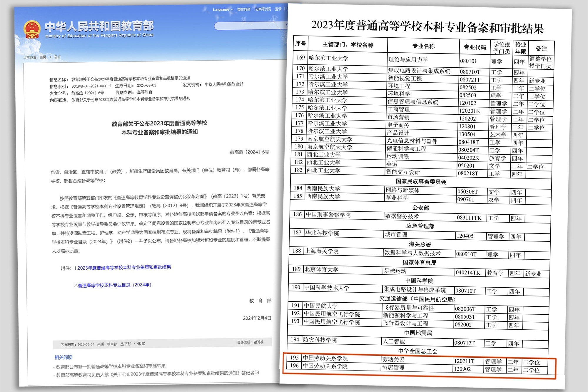The height and width of the screenshot is (392, 588).
Task: Open 微言教育 in top navigation
Action: (x=244, y=9)
